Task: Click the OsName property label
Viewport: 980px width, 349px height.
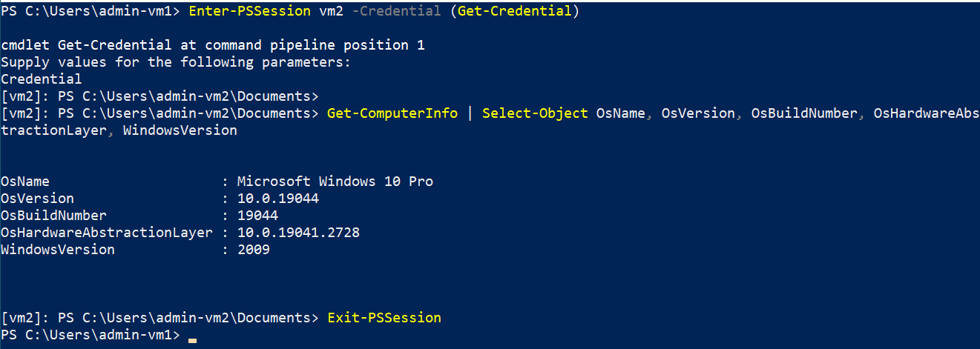Action: click(x=25, y=182)
